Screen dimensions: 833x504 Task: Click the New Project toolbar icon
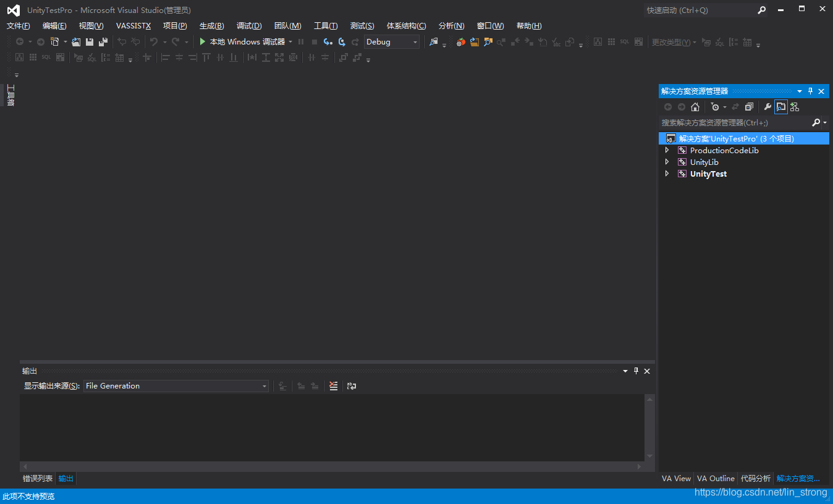[55, 42]
